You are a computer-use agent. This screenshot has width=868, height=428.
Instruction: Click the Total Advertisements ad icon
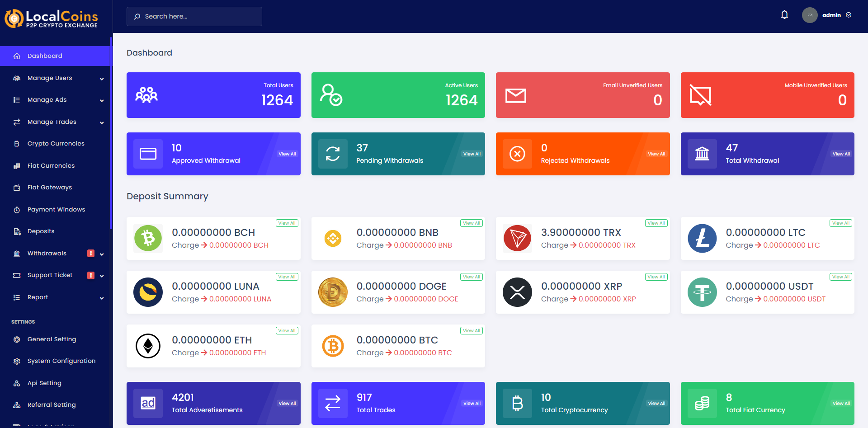[x=148, y=403]
